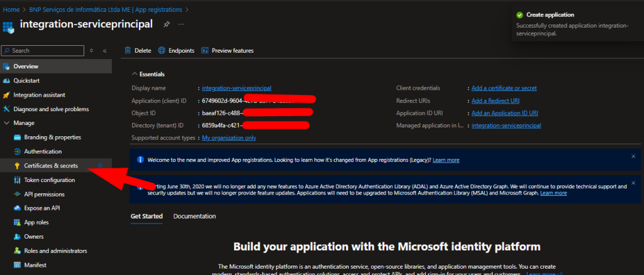Click the Delete trash icon

128,50
